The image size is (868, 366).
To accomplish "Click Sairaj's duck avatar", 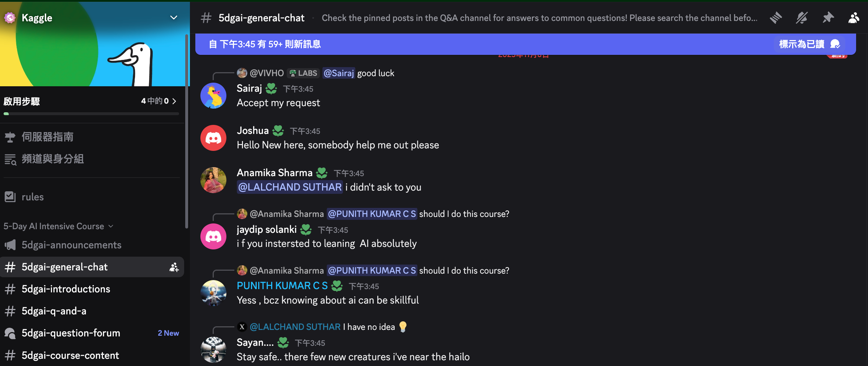I will 213,96.
